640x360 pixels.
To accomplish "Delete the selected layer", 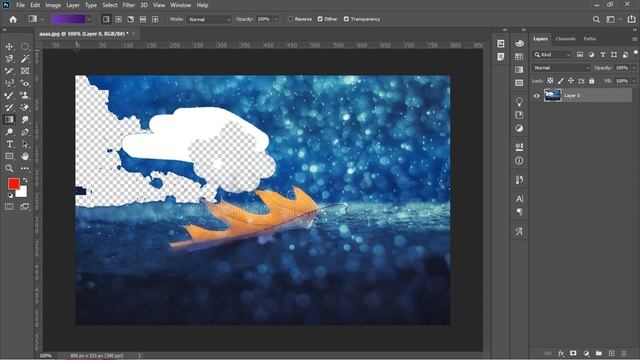I will (624, 353).
